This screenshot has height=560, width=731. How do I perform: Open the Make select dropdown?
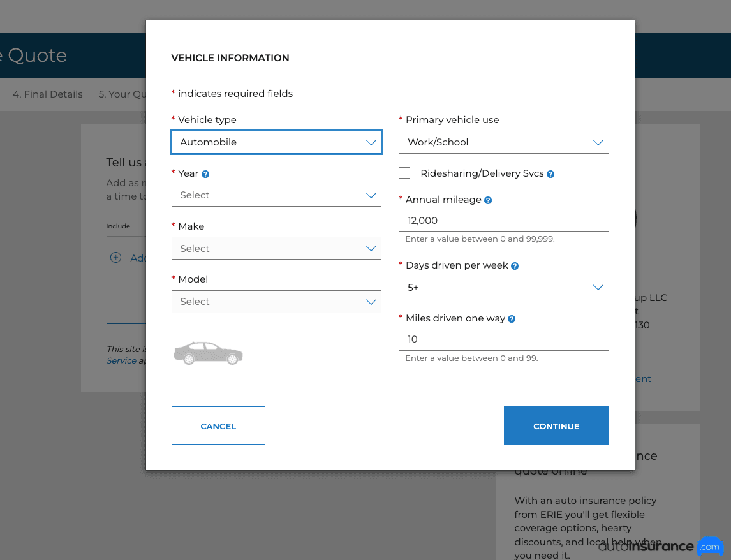pyautogui.click(x=276, y=249)
